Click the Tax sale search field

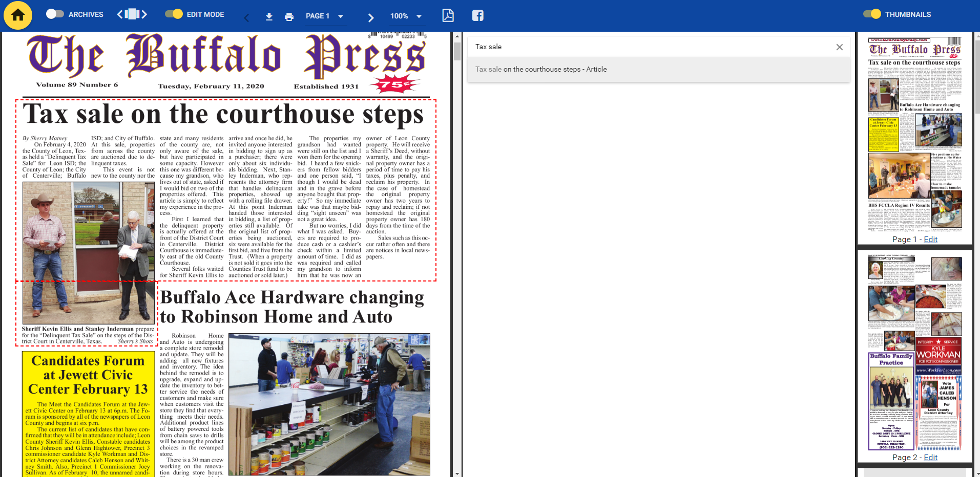click(651, 47)
